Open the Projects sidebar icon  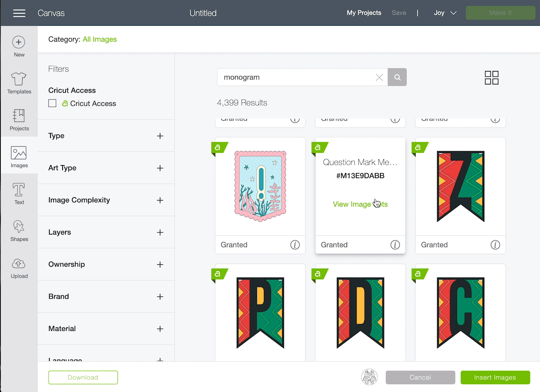[19, 116]
